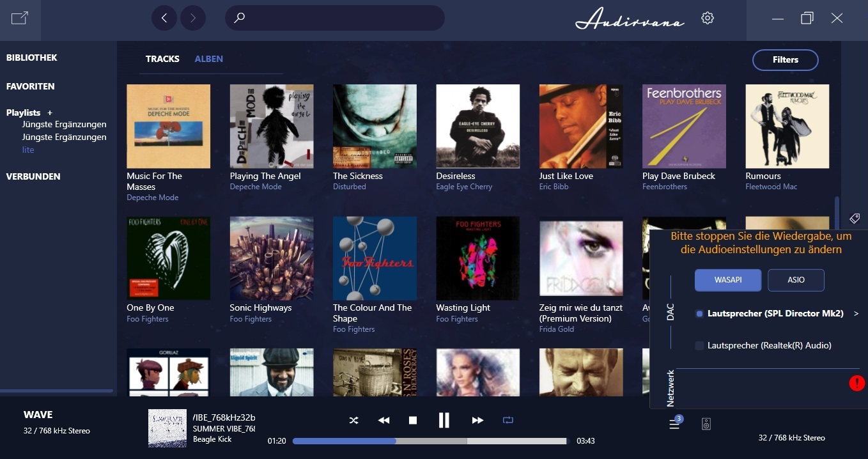868x459 pixels.
Task: Click the 'WAVE' format label
Action: [x=38, y=415]
